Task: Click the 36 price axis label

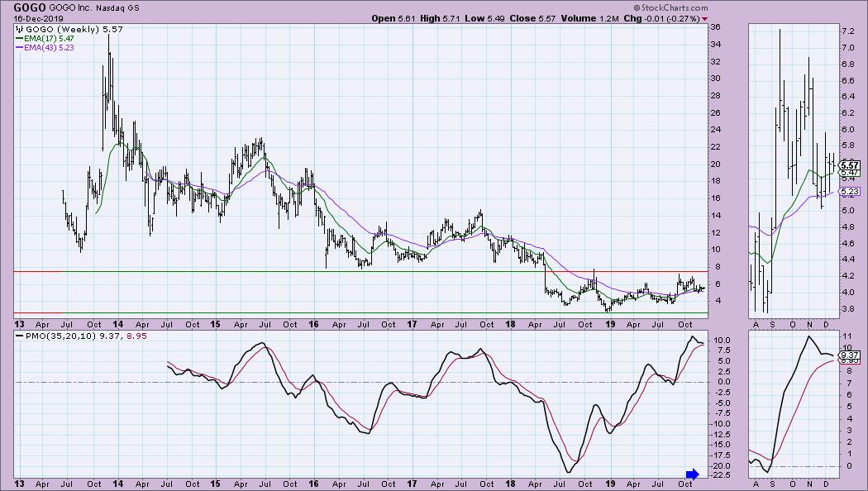Action: click(715, 27)
